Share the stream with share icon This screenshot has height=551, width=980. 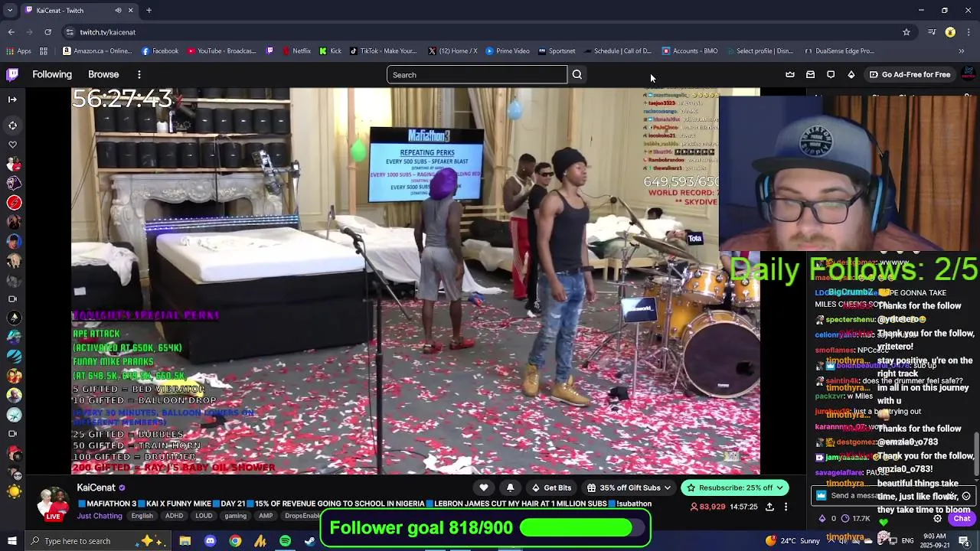point(769,507)
